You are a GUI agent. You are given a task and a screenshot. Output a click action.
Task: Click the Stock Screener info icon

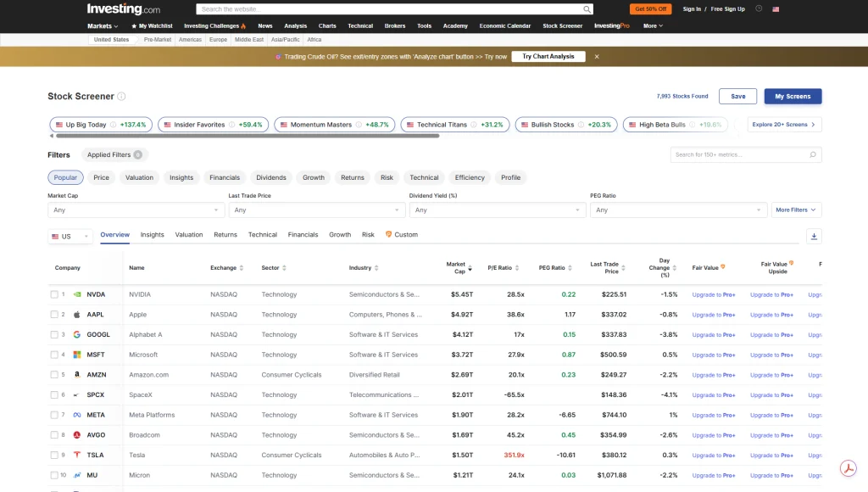click(x=121, y=97)
